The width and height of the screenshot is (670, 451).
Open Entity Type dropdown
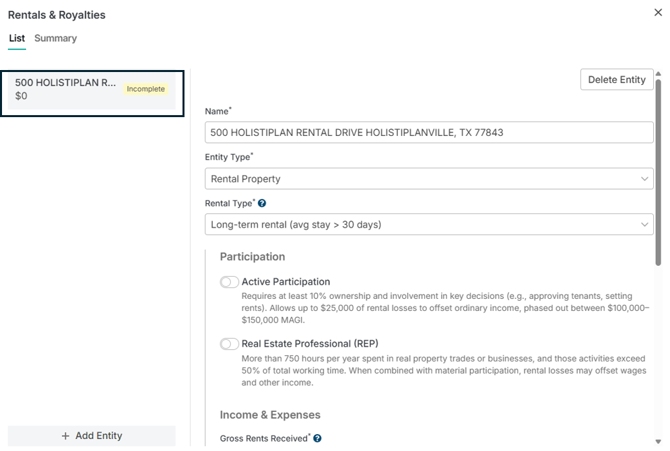429,179
